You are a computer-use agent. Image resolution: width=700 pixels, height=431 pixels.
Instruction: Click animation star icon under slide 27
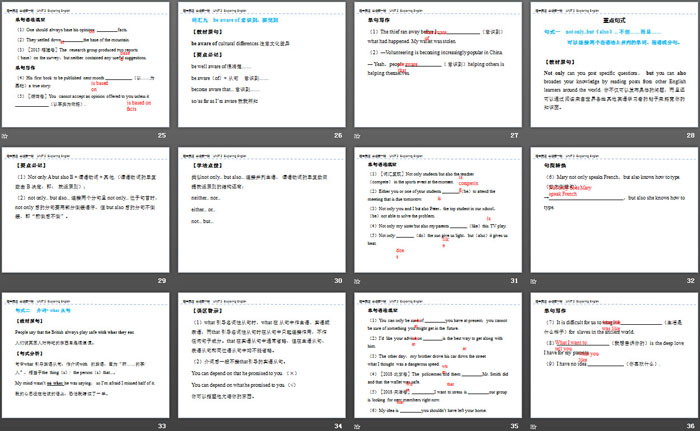[x=357, y=136]
